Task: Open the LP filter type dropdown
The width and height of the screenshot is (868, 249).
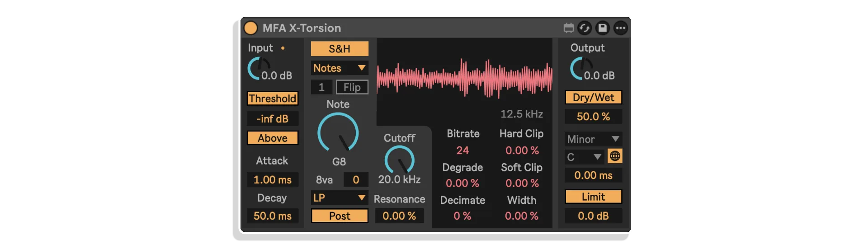Action: pos(340,198)
